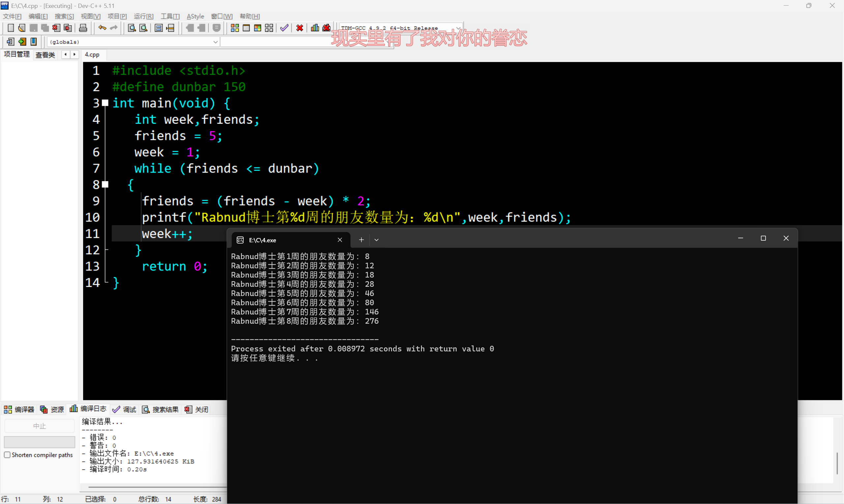Image resolution: width=844 pixels, height=504 pixels.
Task: Open the 运行[R] menu
Action: [143, 16]
